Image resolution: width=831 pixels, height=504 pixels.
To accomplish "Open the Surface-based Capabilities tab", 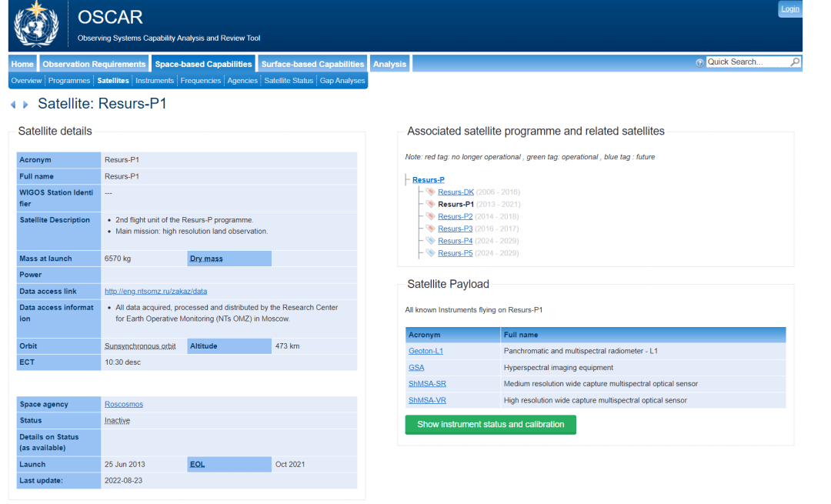I will pos(312,64).
